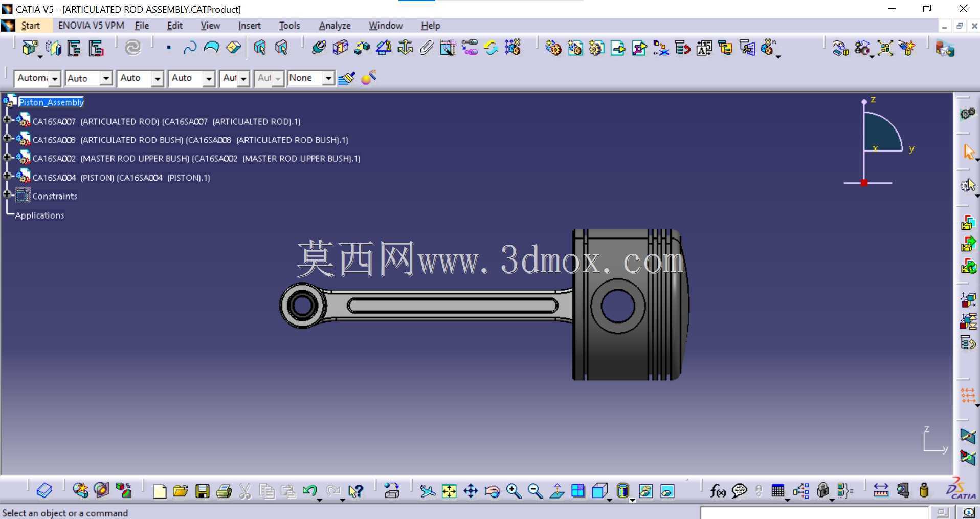Click the Shading view mode icon
Viewport: 980px width, 519px height.
click(x=622, y=491)
